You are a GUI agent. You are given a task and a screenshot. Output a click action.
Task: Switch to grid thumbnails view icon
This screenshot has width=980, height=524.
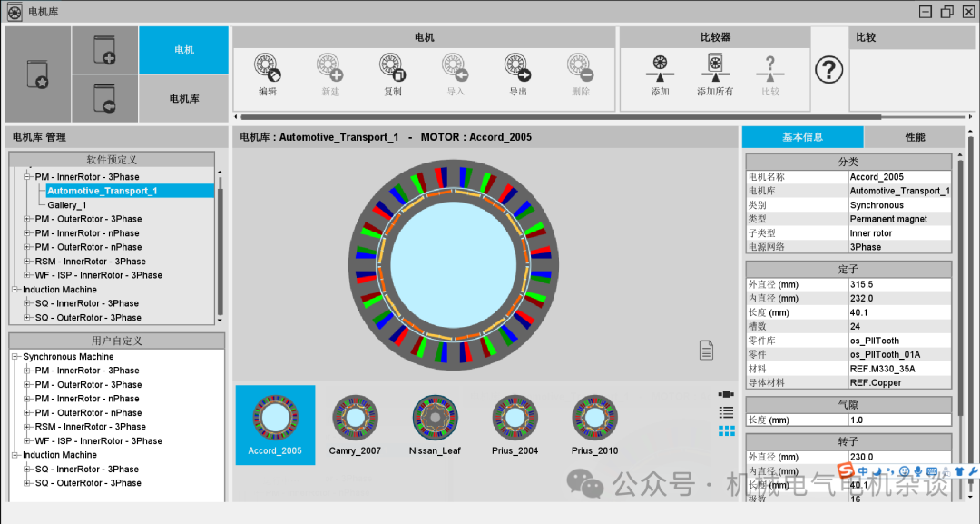(x=726, y=430)
